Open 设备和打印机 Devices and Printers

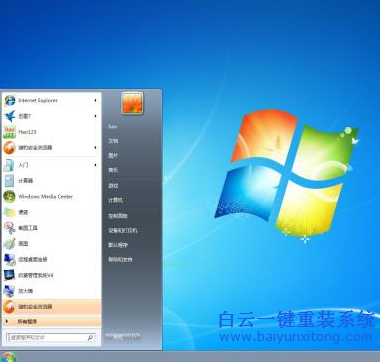pyautogui.click(x=123, y=230)
